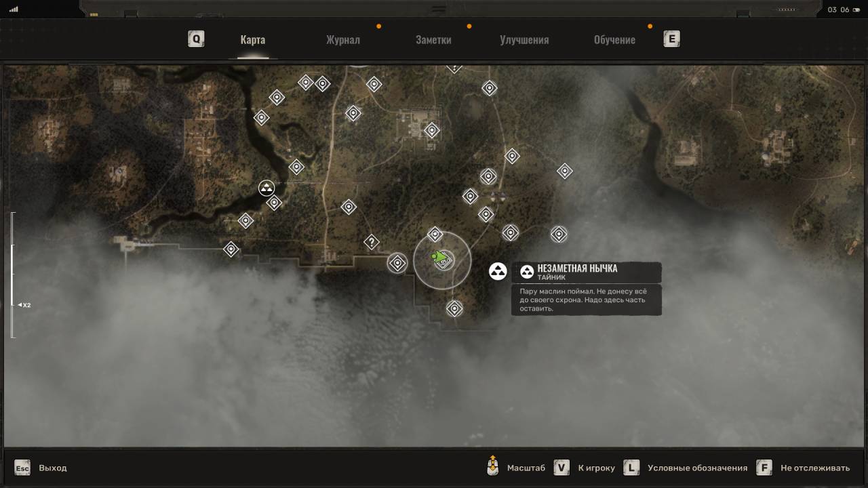Switch to the Журнал tab
The height and width of the screenshot is (488, 868).
pos(342,39)
